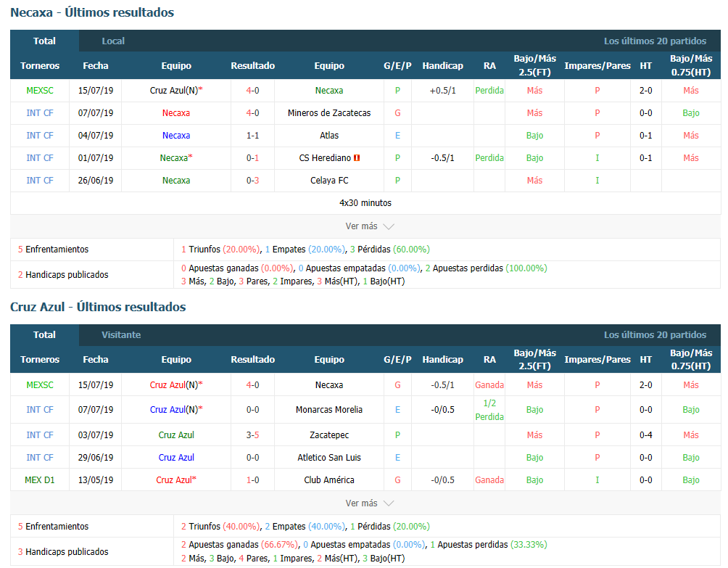The height and width of the screenshot is (568, 728).
Task: Click Cruz Azul's 2 Apuestas ganadas (66.67%) stat
Action: point(239,544)
